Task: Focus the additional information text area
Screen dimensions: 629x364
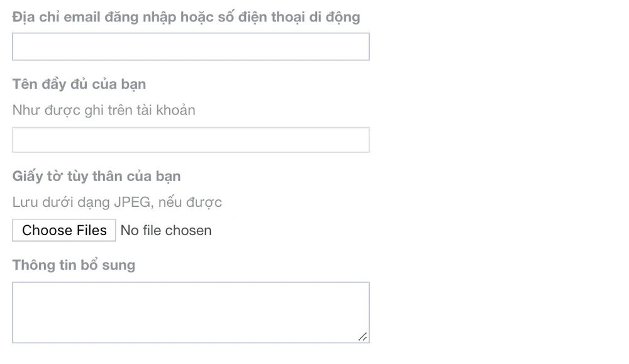Action: pyautogui.click(x=191, y=312)
